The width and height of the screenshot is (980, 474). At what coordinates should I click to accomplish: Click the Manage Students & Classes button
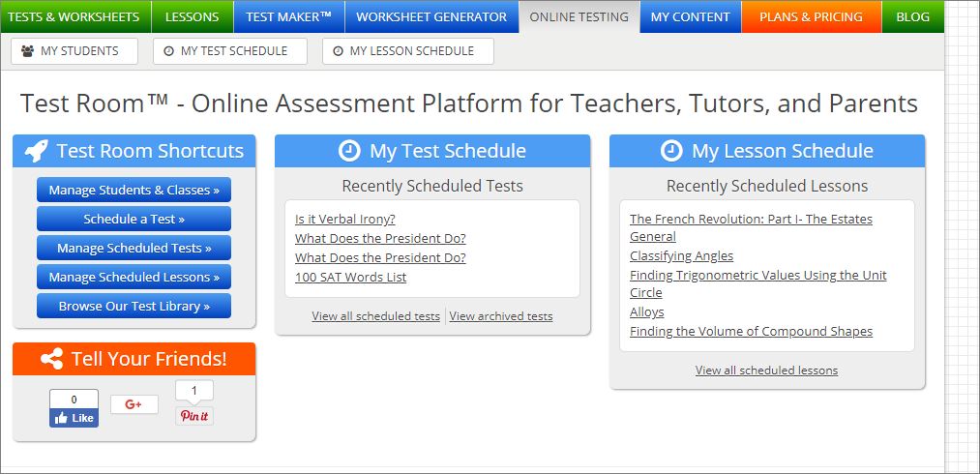click(134, 190)
